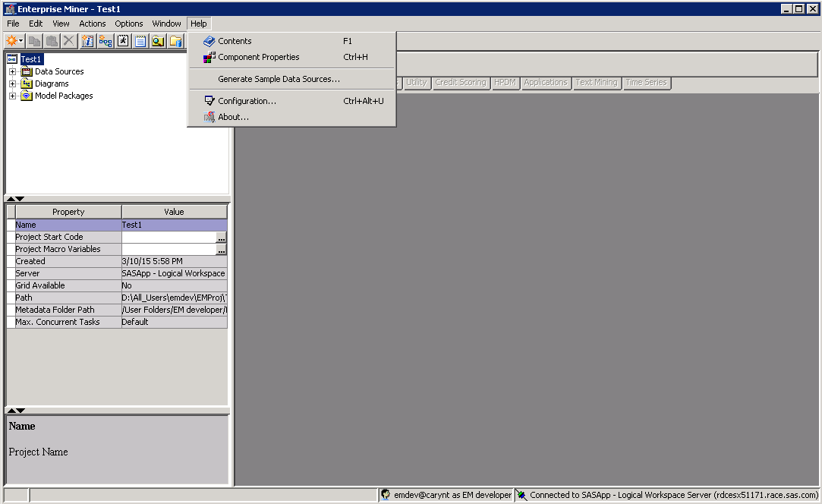The image size is (822, 504).
Task: Choose Generate Sample Data Sources menu entry
Action: pos(279,79)
